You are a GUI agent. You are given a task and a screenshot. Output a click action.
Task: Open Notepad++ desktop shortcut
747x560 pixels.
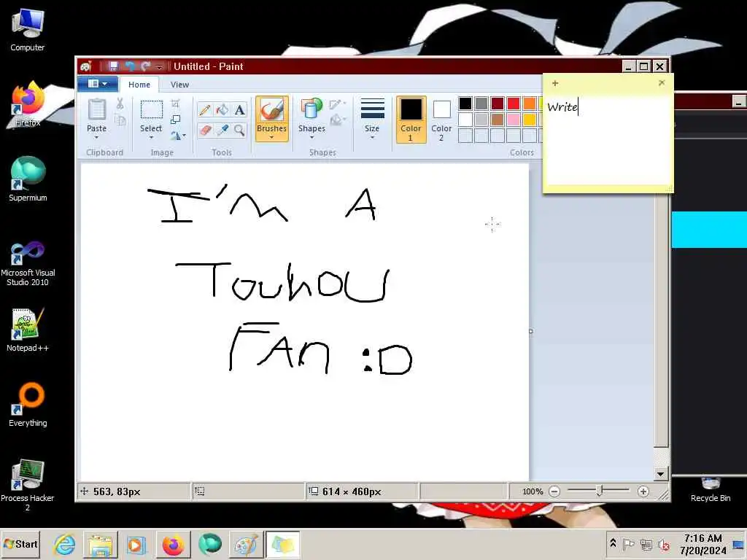pyautogui.click(x=28, y=330)
